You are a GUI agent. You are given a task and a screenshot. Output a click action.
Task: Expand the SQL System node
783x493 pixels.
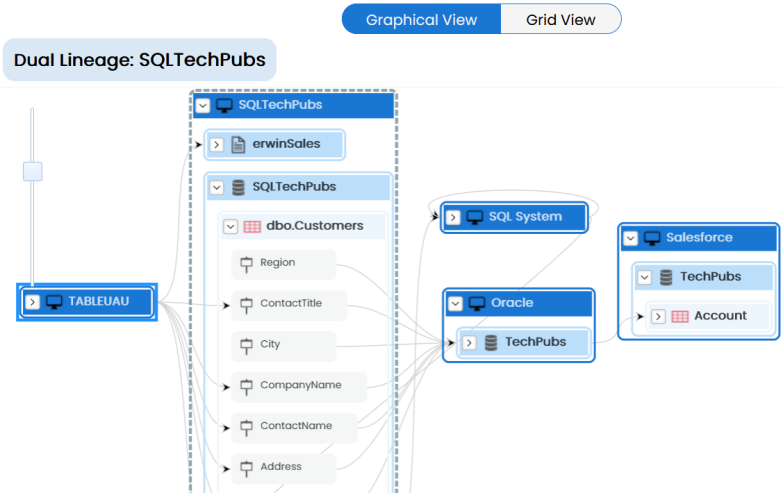point(453,217)
